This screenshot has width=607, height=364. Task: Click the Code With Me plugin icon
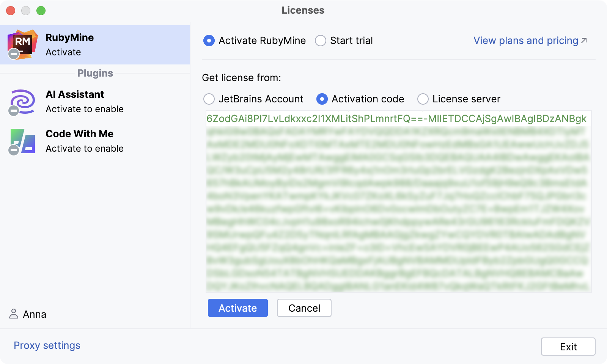click(22, 141)
